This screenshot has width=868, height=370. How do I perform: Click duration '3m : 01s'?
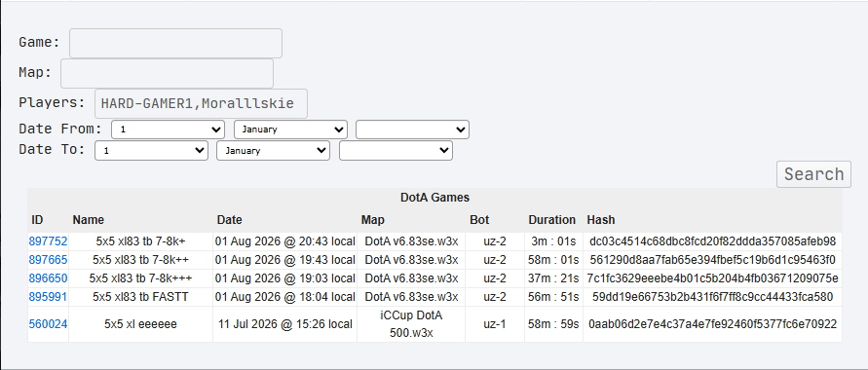pyautogui.click(x=553, y=241)
